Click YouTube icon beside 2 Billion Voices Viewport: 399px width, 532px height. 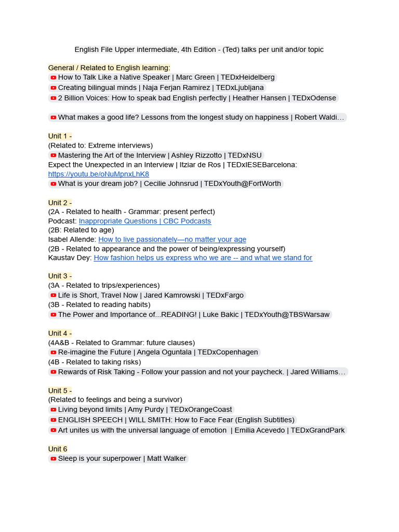(54, 98)
